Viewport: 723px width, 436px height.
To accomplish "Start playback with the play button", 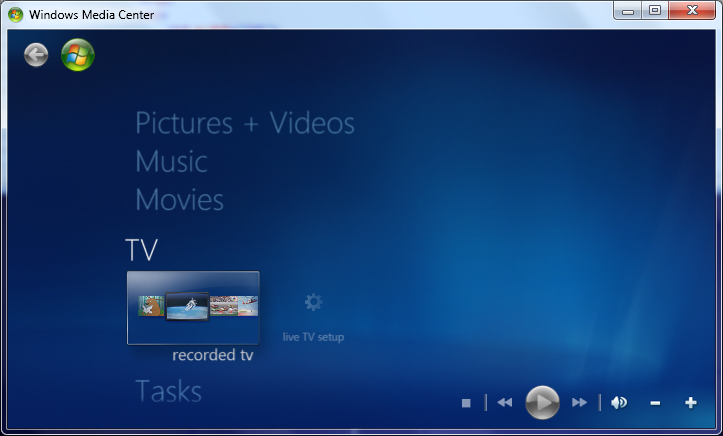I will (x=542, y=402).
